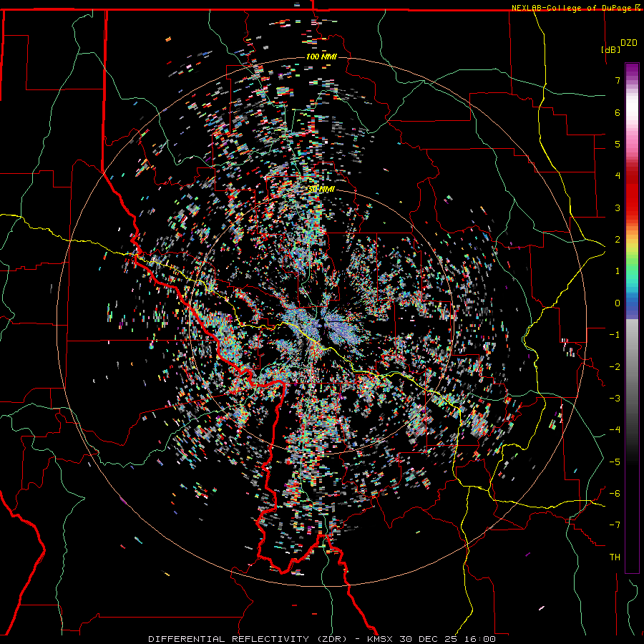
Task: Click the radar site center of the echoes
Action: tap(321, 323)
